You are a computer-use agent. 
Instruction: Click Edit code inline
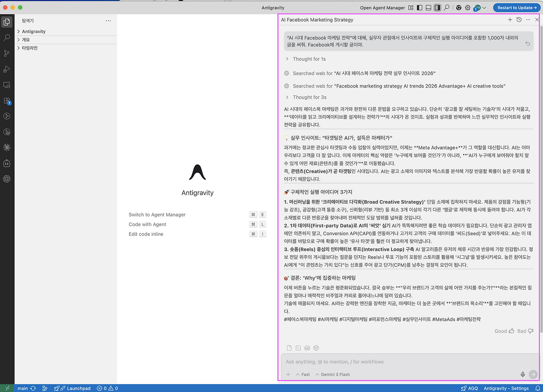click(146, 234)
